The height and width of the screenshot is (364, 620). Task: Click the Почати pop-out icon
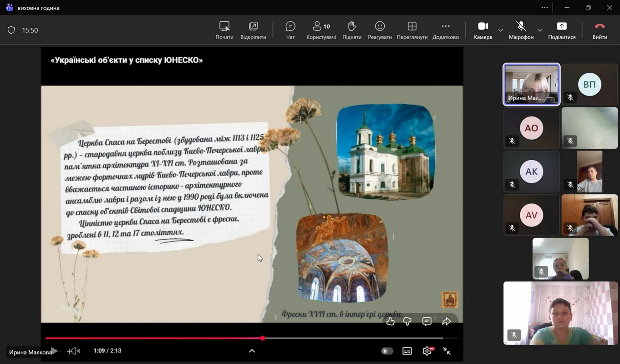point(224,30)
